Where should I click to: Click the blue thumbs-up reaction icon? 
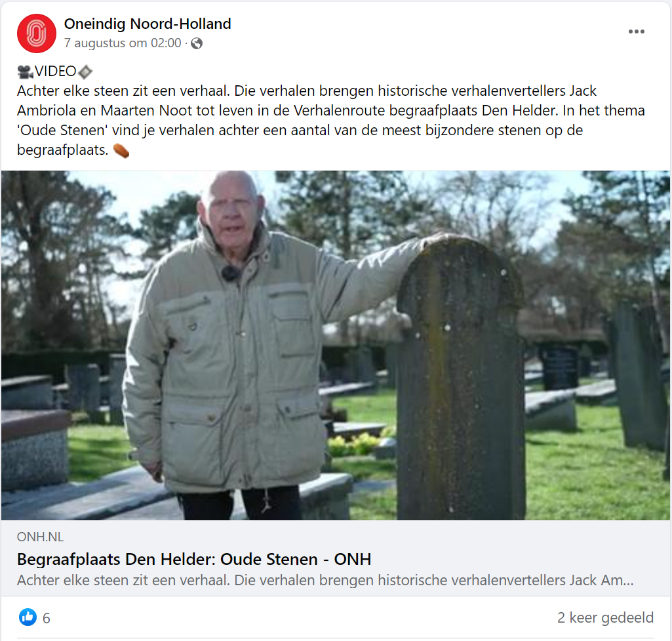28,617
